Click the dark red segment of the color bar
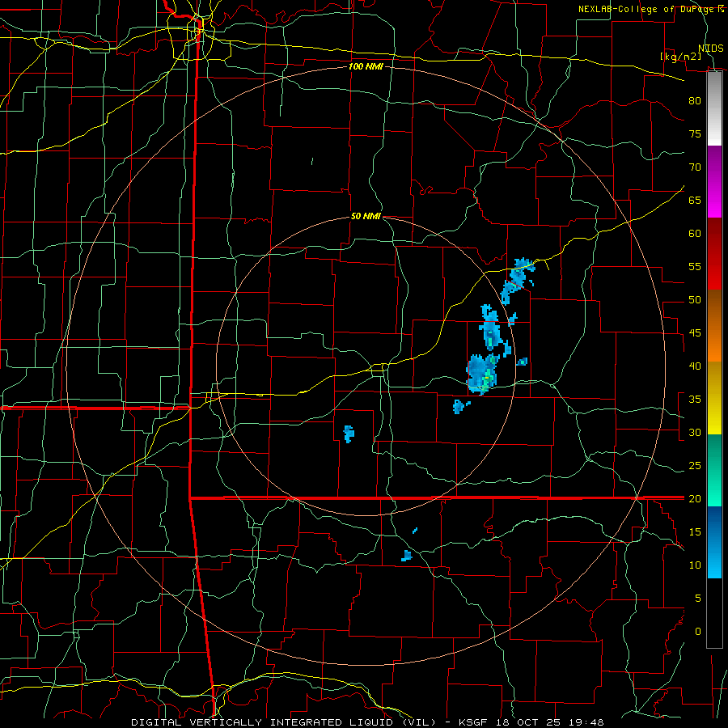 point(714,254)
